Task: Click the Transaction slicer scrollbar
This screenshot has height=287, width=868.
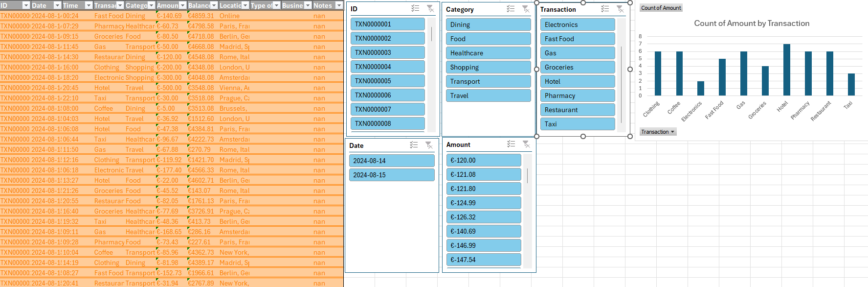Action: [622, 84]
